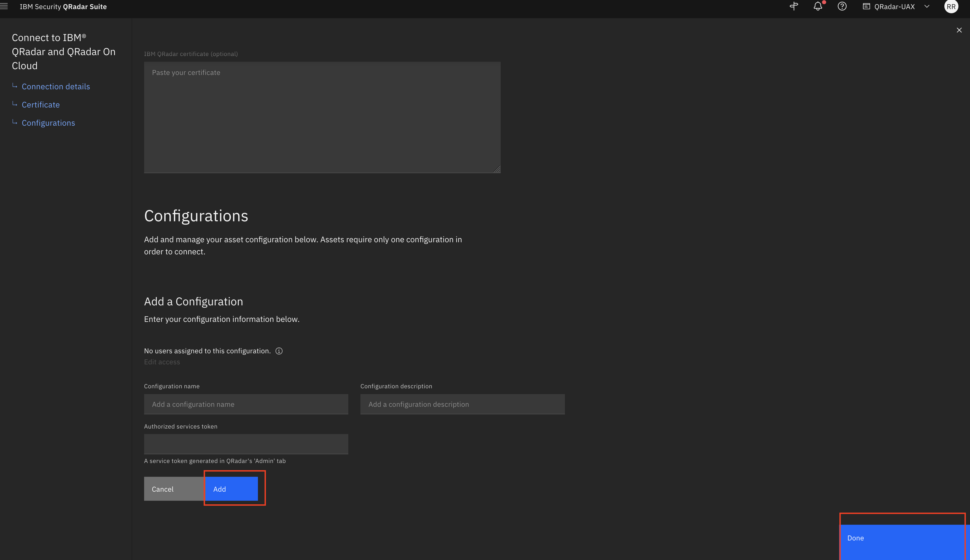Viewport: 970px width, 560px height.
Task: Click the Add configuration button
Action: (x=231, y=489)
